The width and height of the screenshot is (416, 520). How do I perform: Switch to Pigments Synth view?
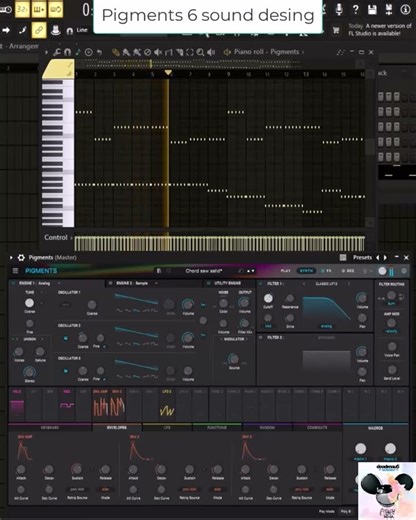coord(306,271)
